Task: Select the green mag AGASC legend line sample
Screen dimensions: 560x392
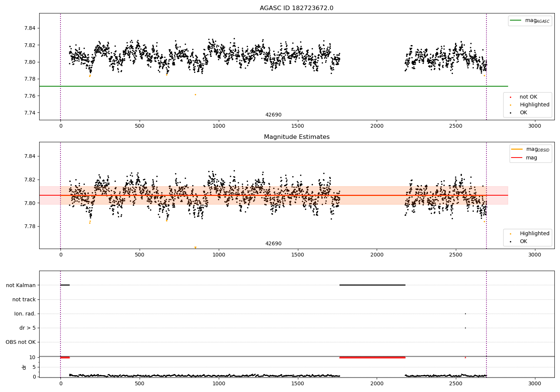Action: pyautogui.click(x=516, y=21)
